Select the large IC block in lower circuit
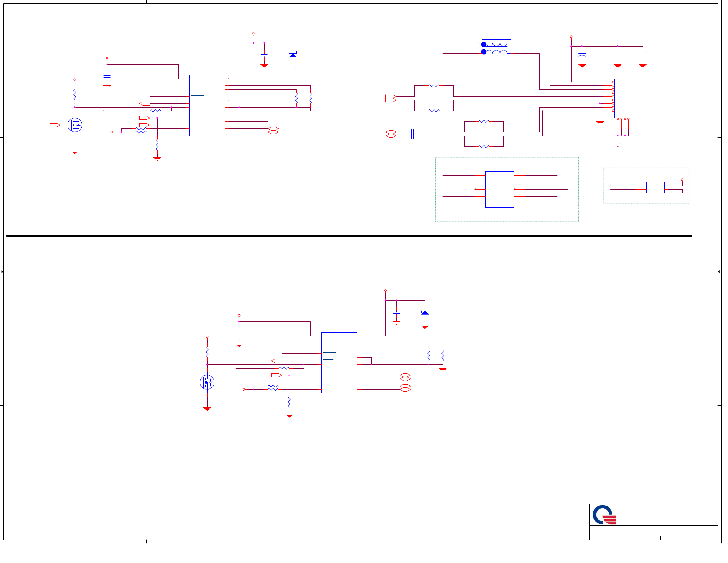 click(x=339, y=363)
